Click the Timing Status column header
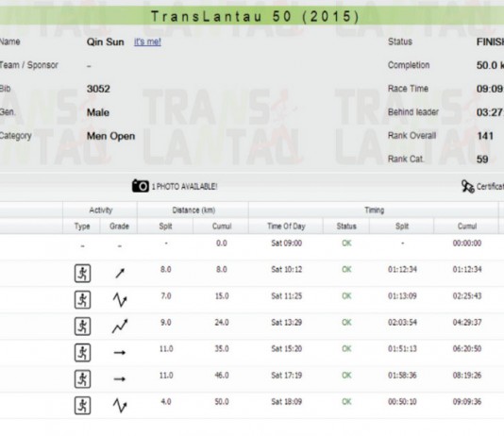This screenshot has width=504, height=436. (346, 226)
